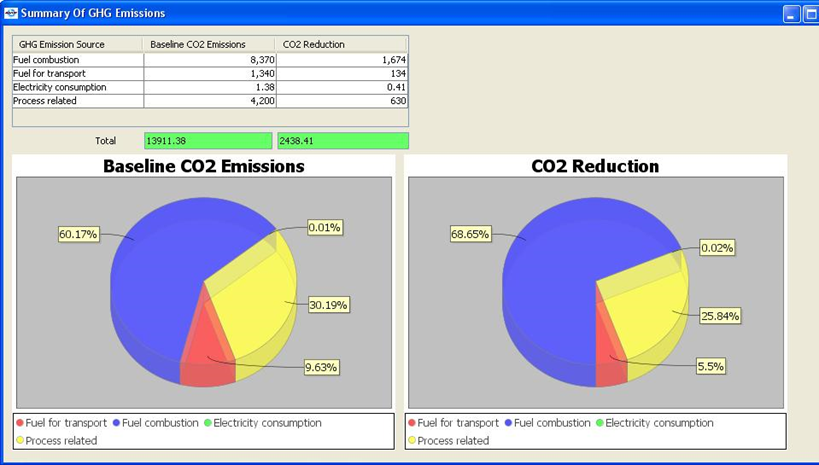Click the 30.19% yellow slice label
Viewport: 819px width, 465px height.
coord(329,304)
